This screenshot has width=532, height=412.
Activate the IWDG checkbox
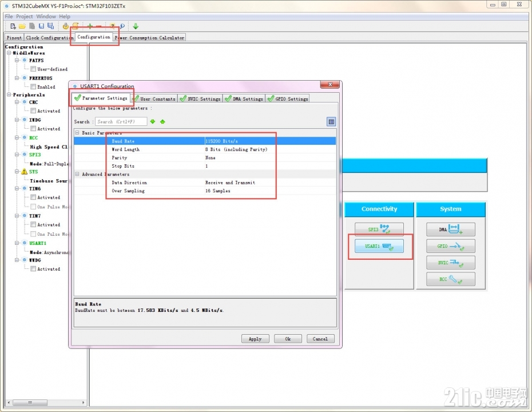click(33, 128)
